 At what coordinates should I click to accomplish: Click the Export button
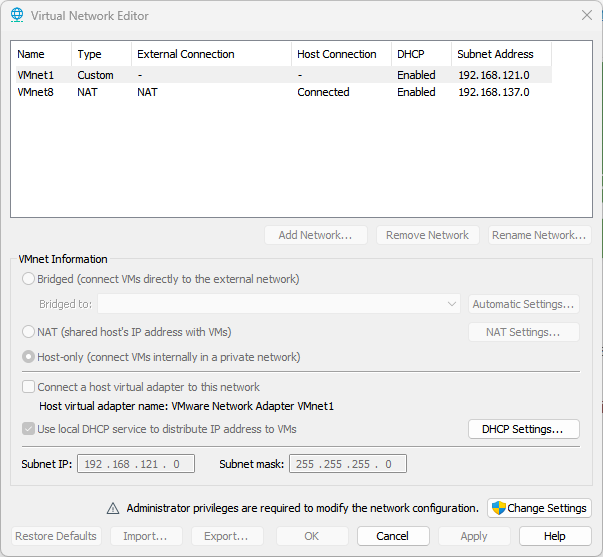tap(227, 536)
